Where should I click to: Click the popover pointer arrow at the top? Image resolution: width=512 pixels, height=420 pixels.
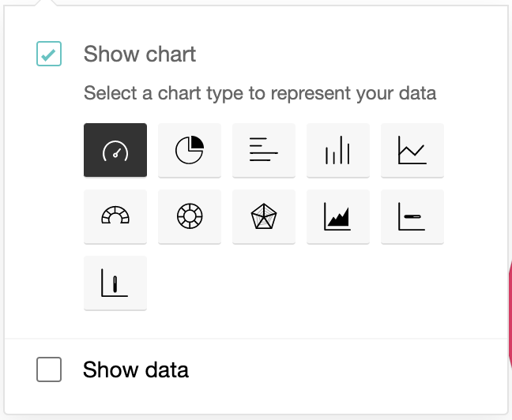(x=49, y=3)
